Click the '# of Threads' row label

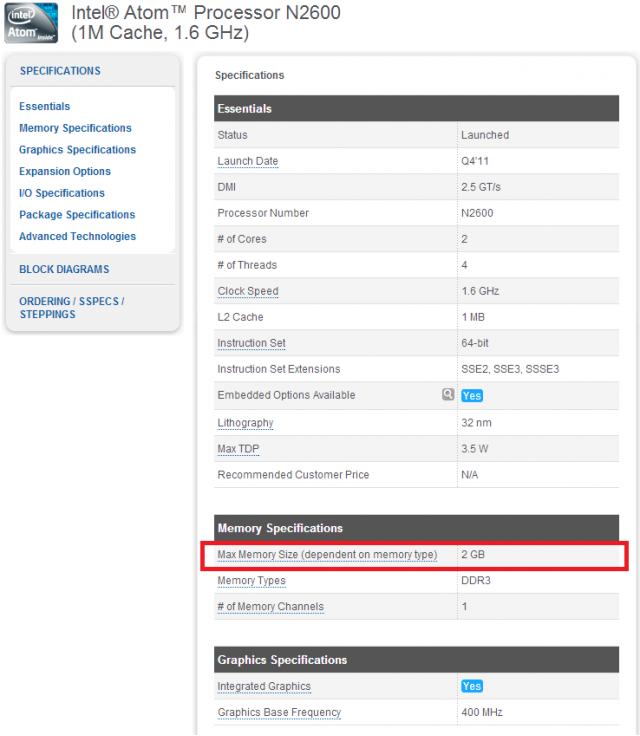click(247, 265)
